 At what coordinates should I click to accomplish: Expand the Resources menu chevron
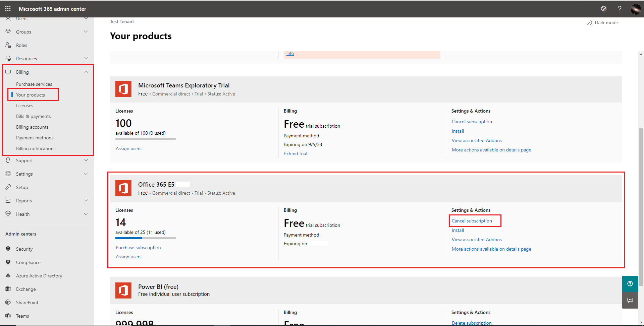[86, 58]
